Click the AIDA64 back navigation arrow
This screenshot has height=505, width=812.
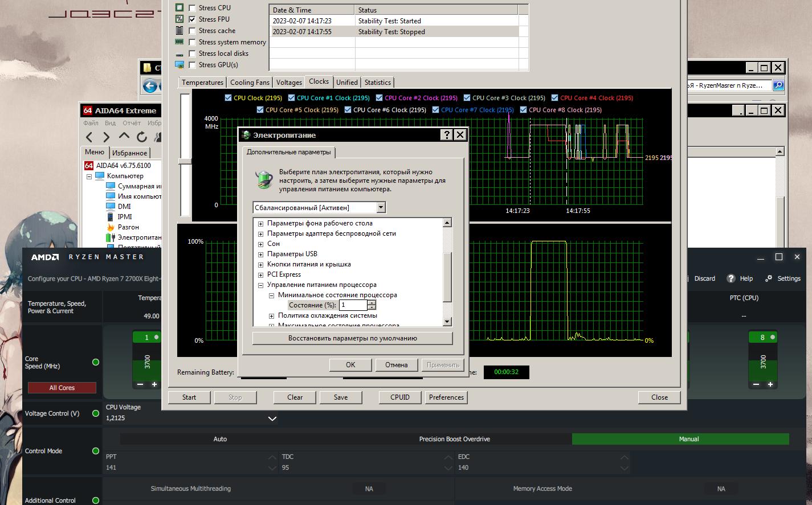[89, 137]
